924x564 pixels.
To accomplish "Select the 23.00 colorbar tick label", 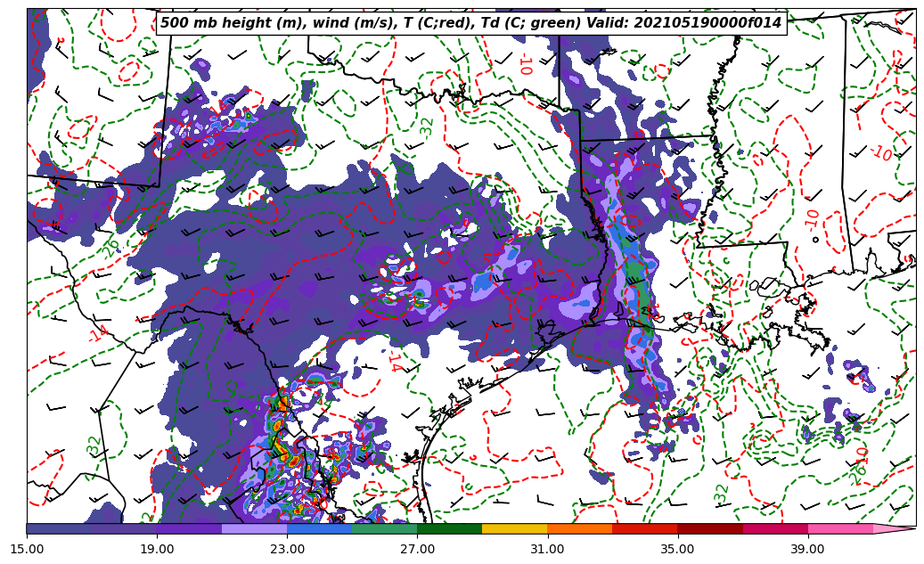I will coord(287,548).
